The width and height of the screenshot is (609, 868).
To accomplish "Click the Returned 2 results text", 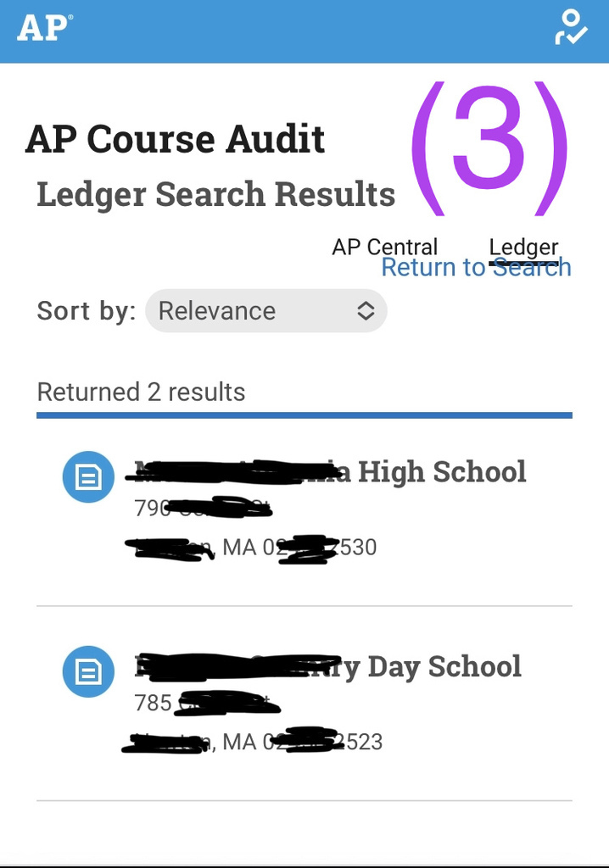I will (141, 392).
